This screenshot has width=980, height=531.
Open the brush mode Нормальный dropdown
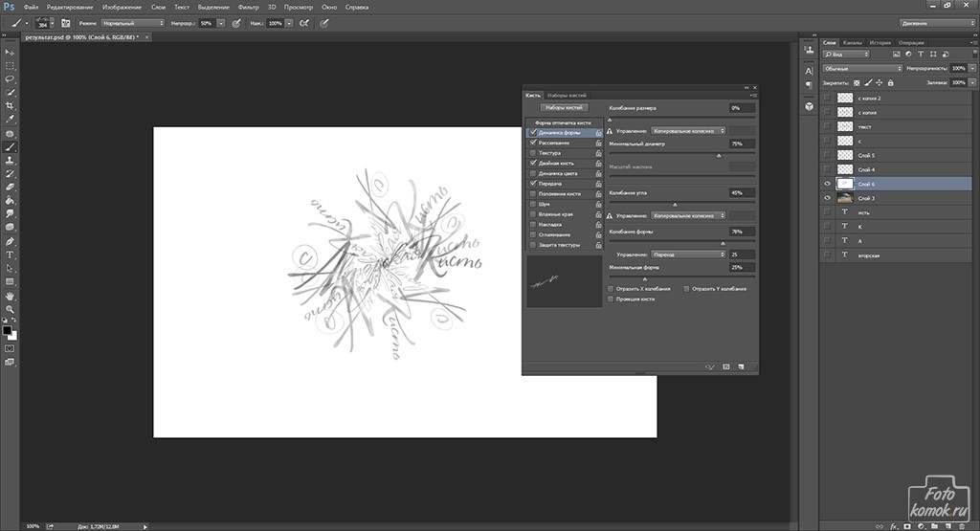[132, 23]
